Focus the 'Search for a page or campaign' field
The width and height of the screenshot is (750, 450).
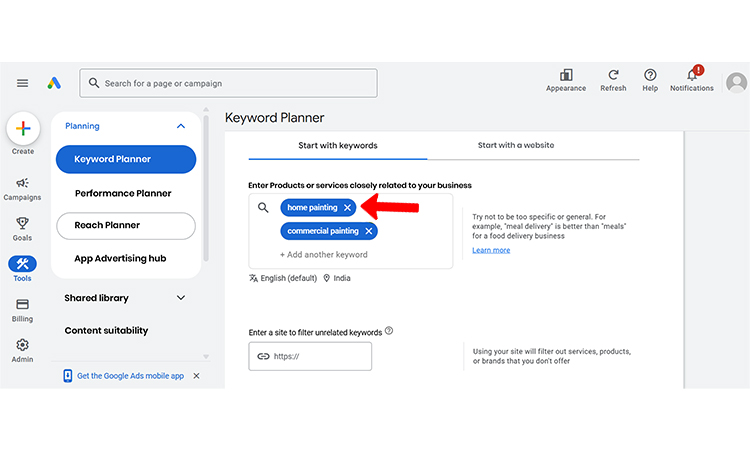click(x=228, y=83)
